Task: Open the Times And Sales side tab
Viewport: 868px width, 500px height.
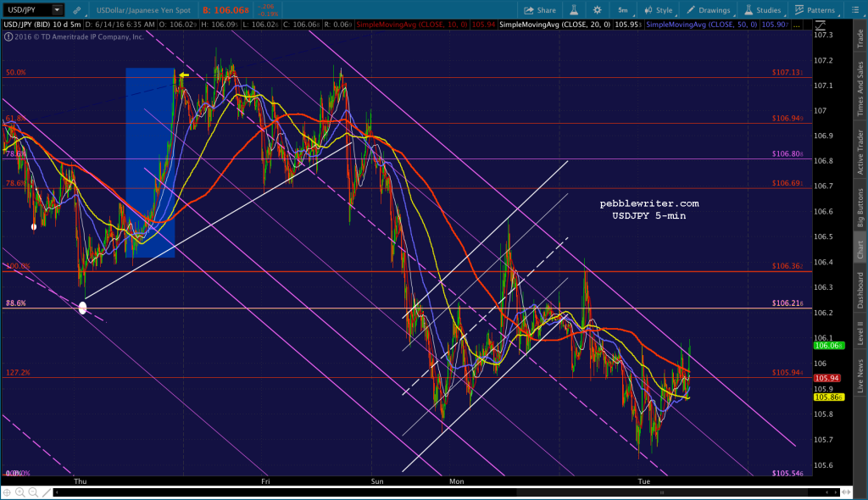Action: (860, 89)
